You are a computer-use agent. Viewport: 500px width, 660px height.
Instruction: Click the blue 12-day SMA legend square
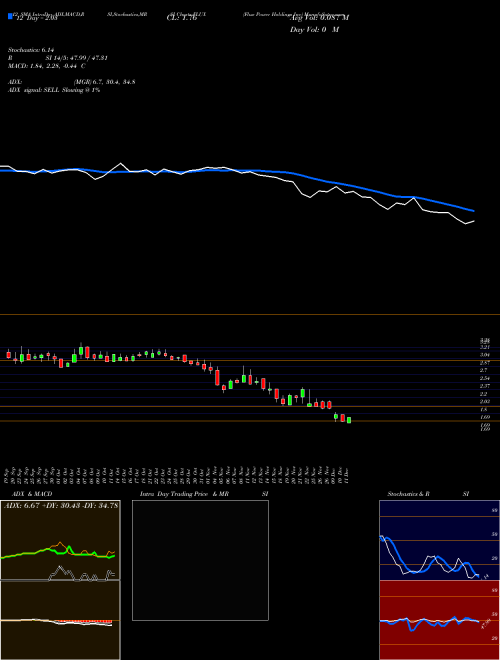(10, 16)
